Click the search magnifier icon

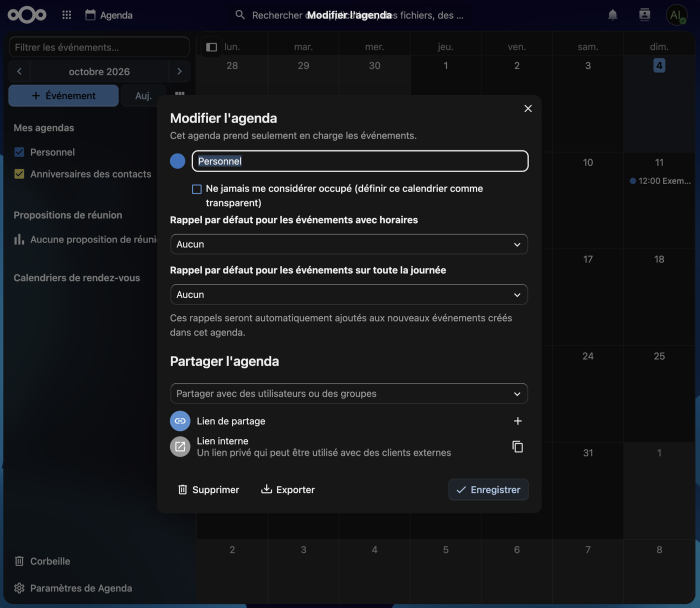[x=240, y=15]
